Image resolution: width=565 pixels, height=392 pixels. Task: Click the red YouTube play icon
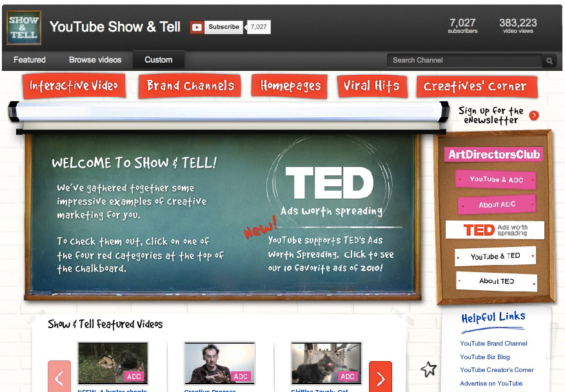tap(197, 27)
